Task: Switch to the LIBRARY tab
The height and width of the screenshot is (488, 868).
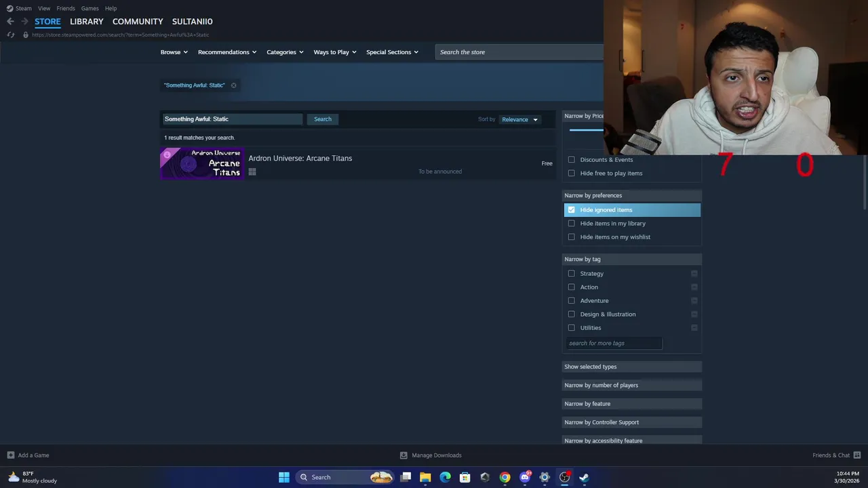Action: (87, 22)
